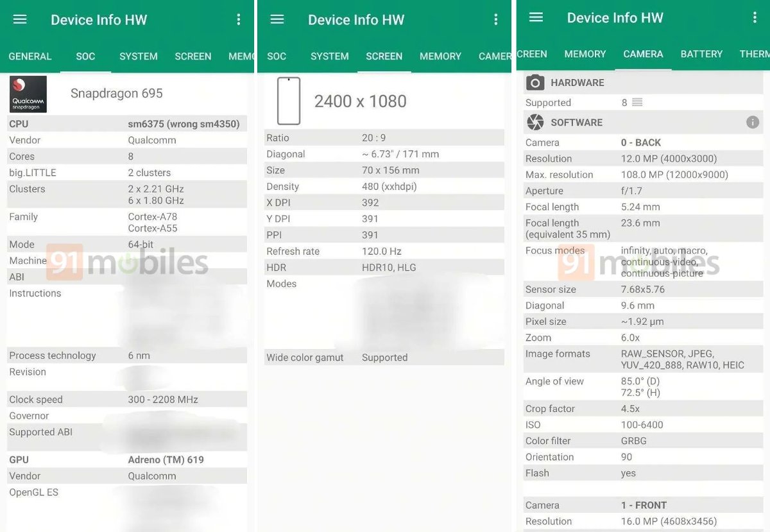770x532 pixels.
Task: Open overflow menu in right CAMERA screen
Action: (755, 17)
